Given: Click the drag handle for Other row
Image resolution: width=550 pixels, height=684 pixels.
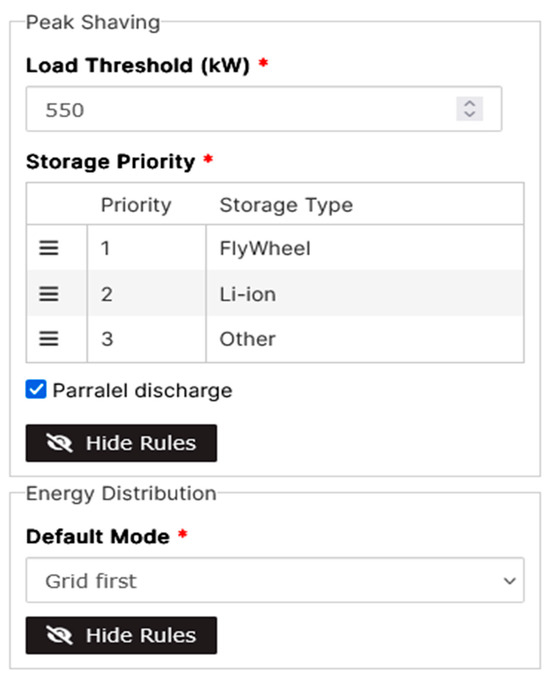Looking at the screenshot, I should coord(49,339).
